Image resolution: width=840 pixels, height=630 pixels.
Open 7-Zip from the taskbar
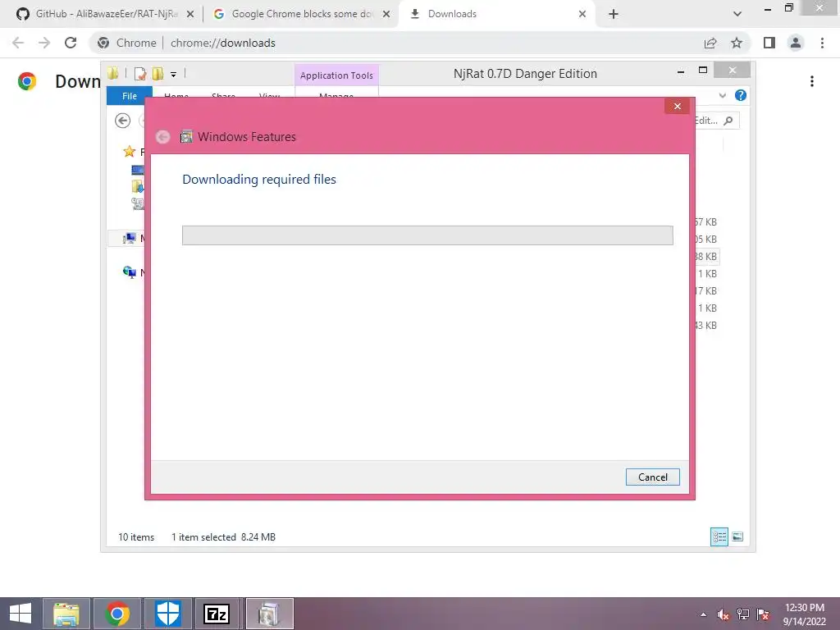coord(217,614)
